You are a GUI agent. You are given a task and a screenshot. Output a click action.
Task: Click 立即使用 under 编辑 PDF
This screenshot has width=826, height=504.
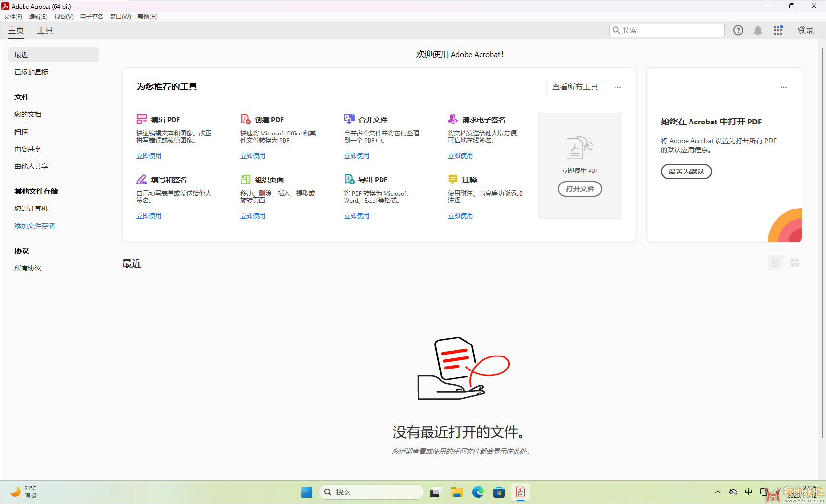coord(149,155)
